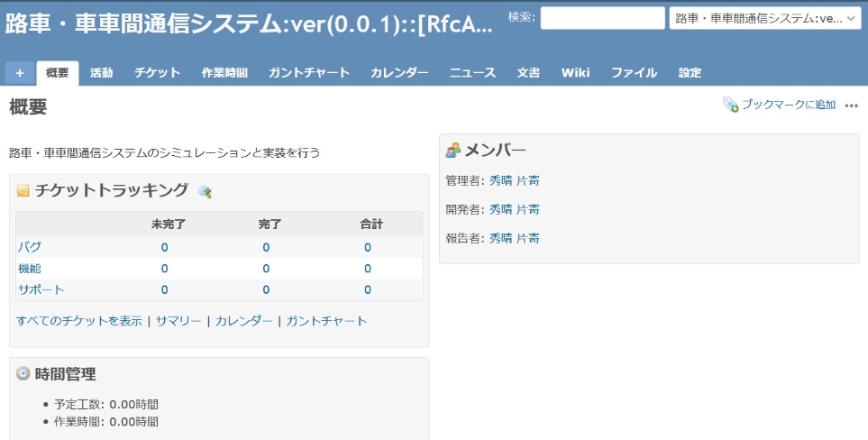Click the project description sentence
This screenshot has width=868, height=440.
[x=164, y=152]
